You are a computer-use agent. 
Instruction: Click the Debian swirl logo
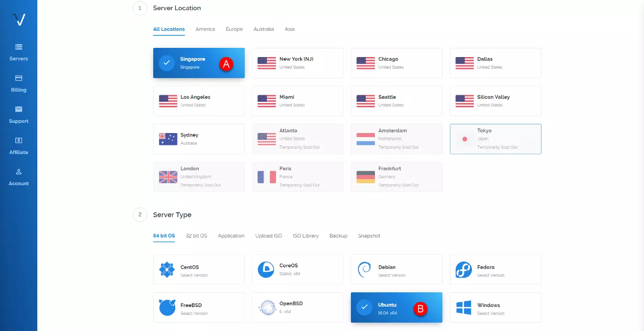pos(364,269)
